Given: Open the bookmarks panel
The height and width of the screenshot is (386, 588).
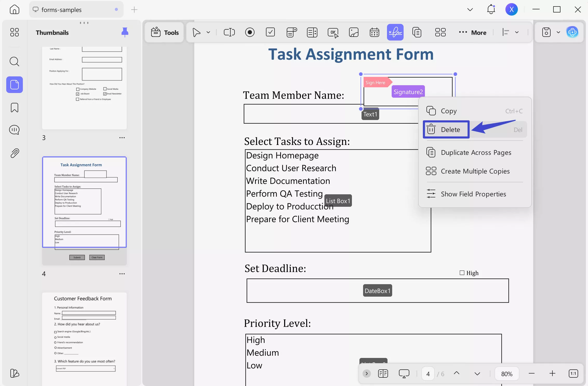Looking at the screenshot, I should [x=14, y=108].
